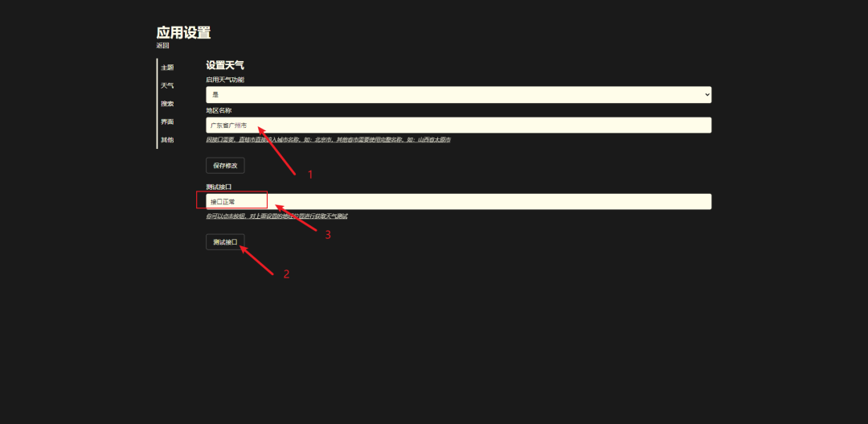Switch to the 天气 sidebar item
This screenshot has width=868, height=424.
(x=167, y=86)
